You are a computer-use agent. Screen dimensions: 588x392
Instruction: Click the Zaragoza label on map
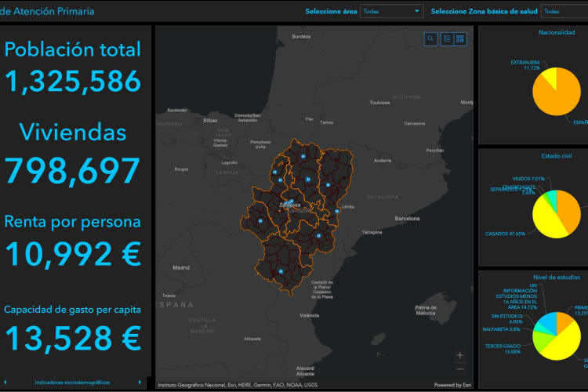point(290,205)
